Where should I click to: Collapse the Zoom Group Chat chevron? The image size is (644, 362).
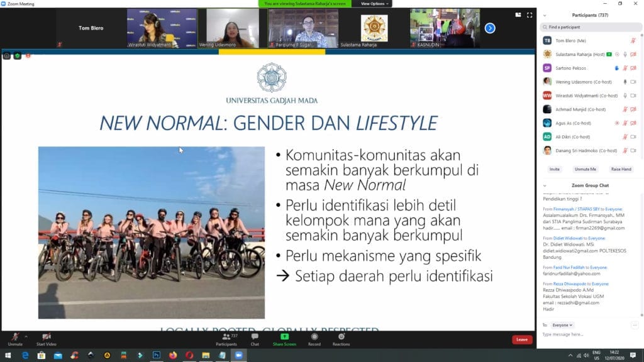(x=545, y=185)
